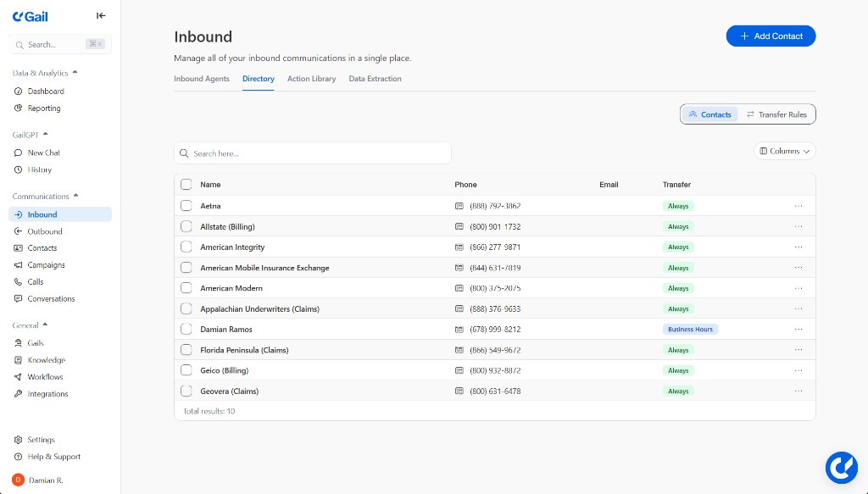Open the Gail chat widget bubble

(841, 467)
